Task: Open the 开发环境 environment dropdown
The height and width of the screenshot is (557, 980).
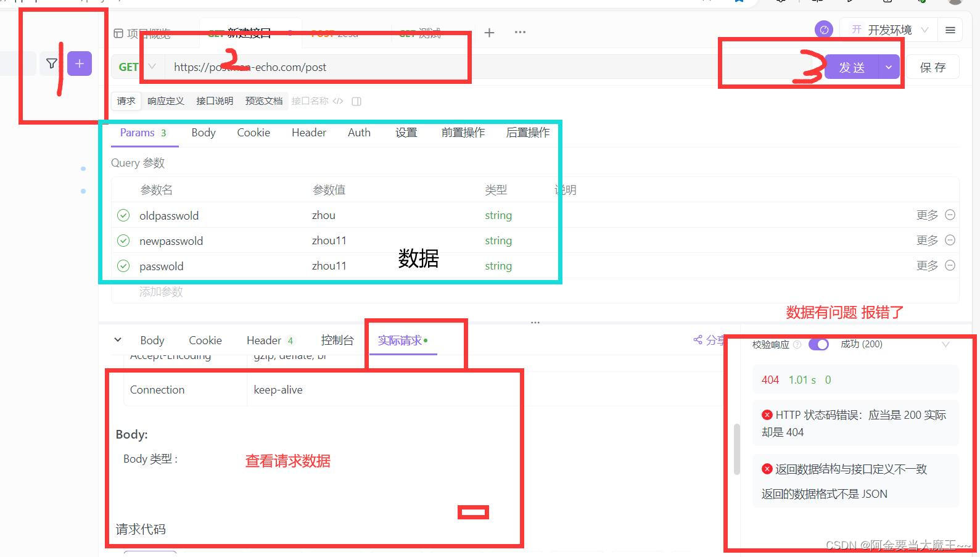Action: click(x=889, y=30)
